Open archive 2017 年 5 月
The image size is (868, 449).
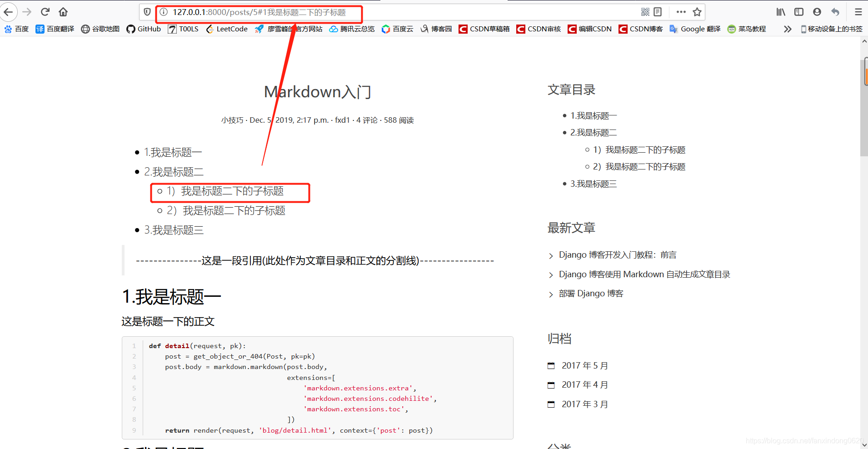585,366
